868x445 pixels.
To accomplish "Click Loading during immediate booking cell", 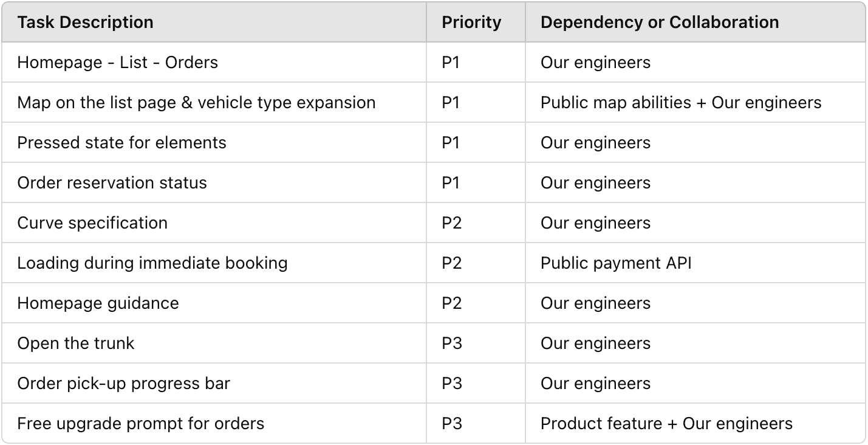I will pyautogui.click(x=214, y=263).
